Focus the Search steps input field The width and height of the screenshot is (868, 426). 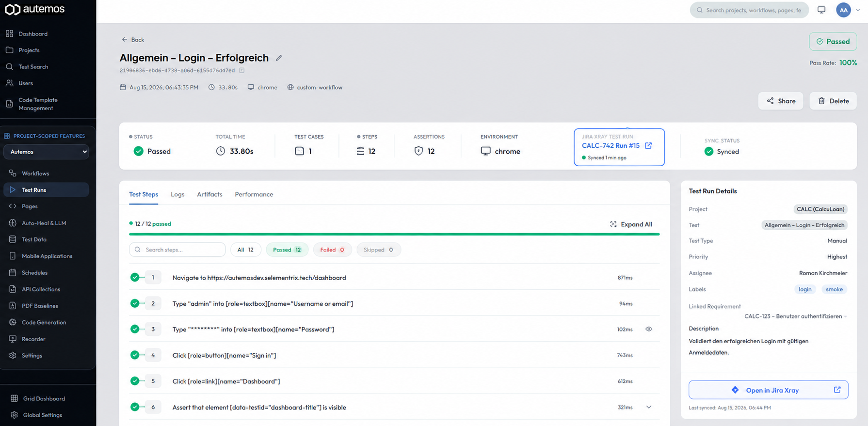[177, 250]
